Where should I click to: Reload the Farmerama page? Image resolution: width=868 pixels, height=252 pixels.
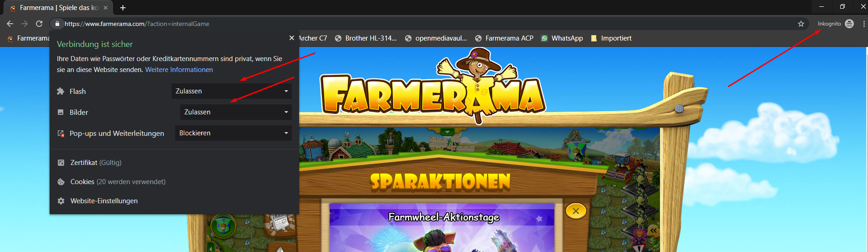point(39,24)
